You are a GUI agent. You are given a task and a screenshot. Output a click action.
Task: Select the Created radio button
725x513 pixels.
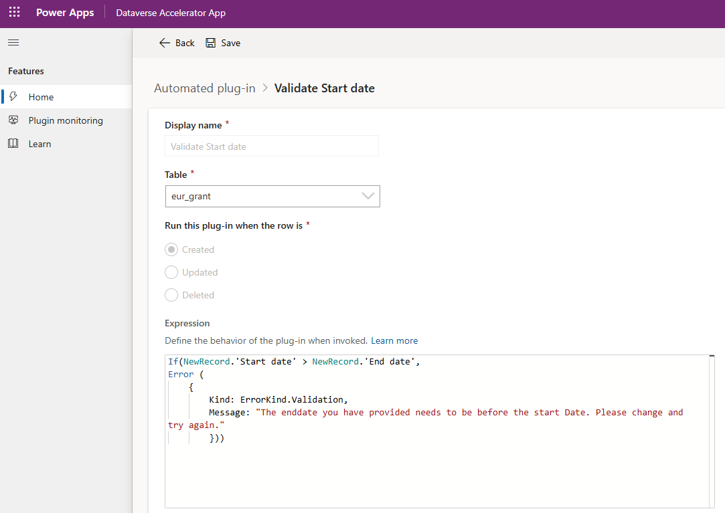[172, 250]
